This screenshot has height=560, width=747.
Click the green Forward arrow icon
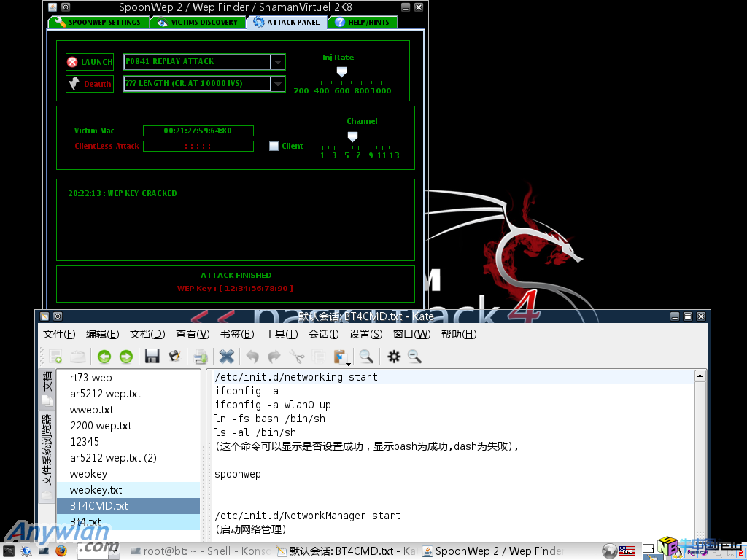126,356
